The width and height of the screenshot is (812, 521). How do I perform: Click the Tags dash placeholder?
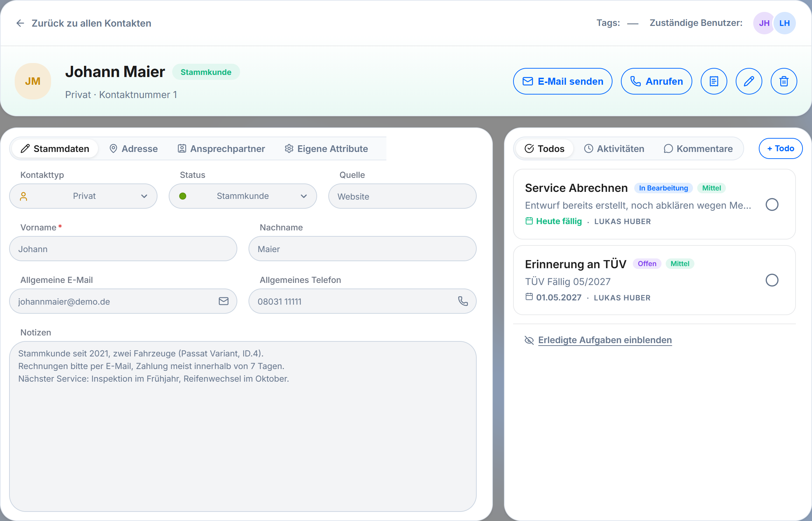633,23
